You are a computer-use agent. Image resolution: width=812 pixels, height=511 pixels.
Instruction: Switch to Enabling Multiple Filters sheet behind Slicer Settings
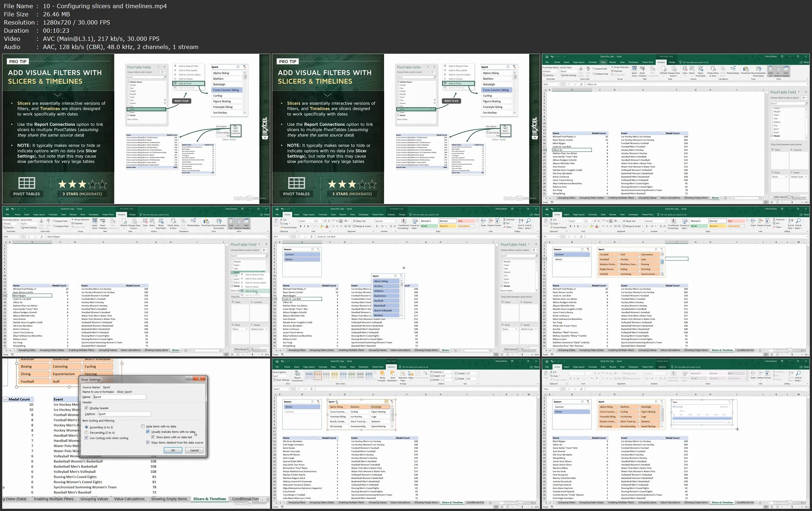(54, 499)
